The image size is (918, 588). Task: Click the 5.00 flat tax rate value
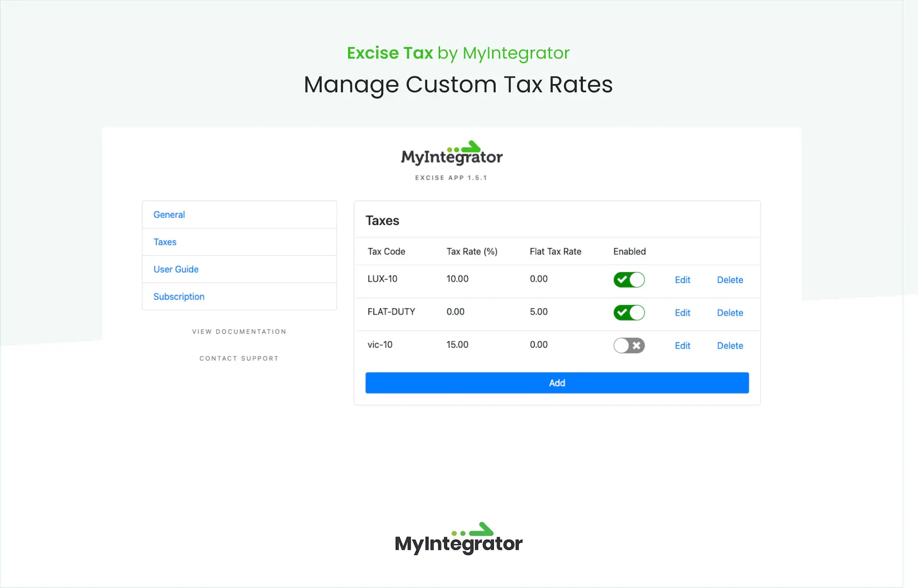(539, 312)
